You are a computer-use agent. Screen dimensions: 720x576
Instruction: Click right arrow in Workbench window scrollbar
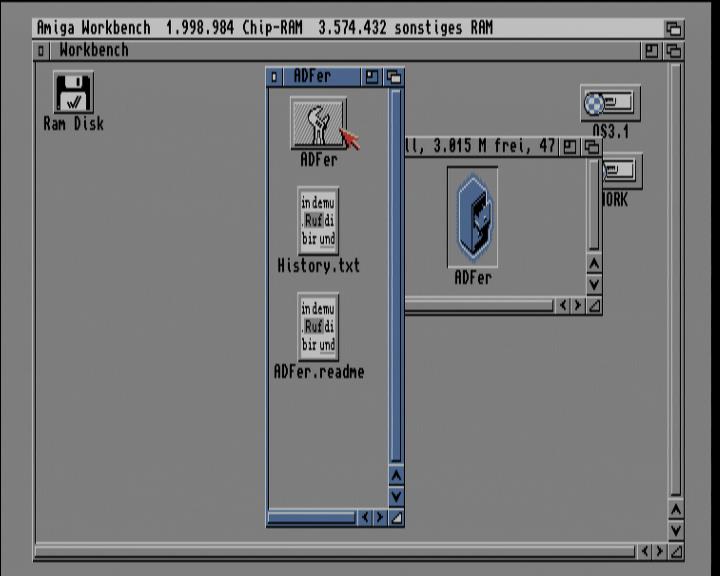pyautogui.click(x=659, y=551)
